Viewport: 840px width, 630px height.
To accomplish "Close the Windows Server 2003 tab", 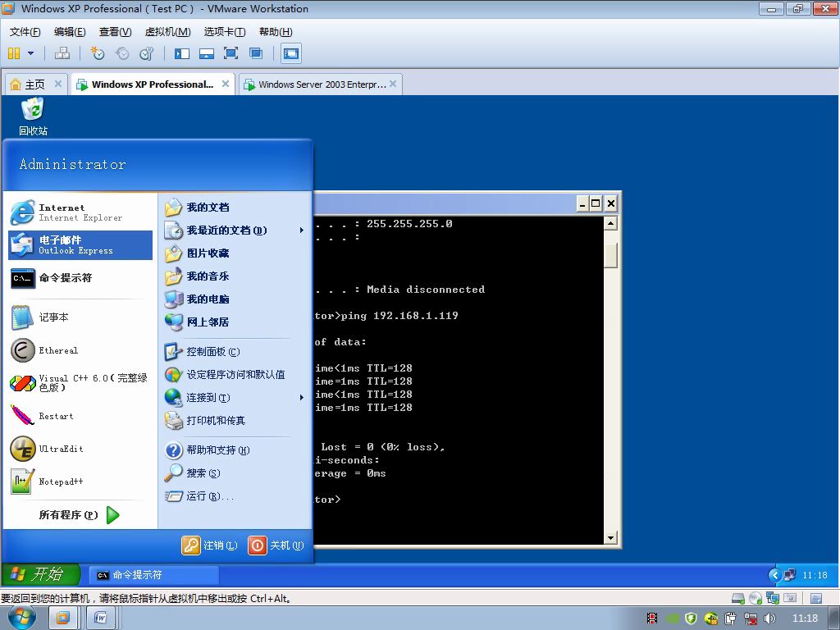I will [x=393, y=84].
